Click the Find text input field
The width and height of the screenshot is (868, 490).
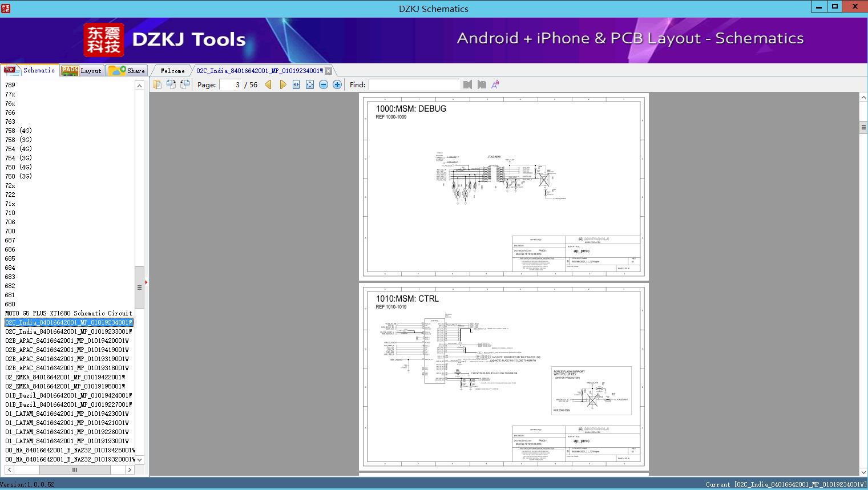[x=414, y=84]
